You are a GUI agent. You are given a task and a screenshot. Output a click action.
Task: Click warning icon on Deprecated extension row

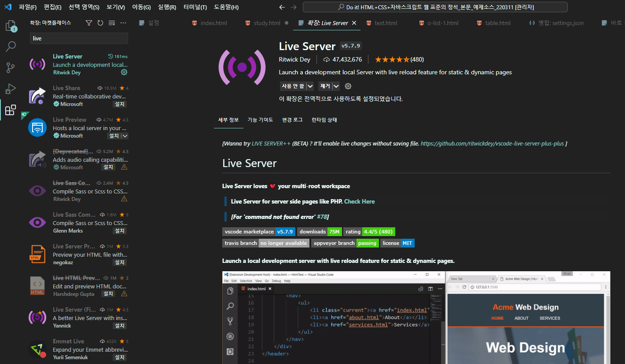pos(124,167)
